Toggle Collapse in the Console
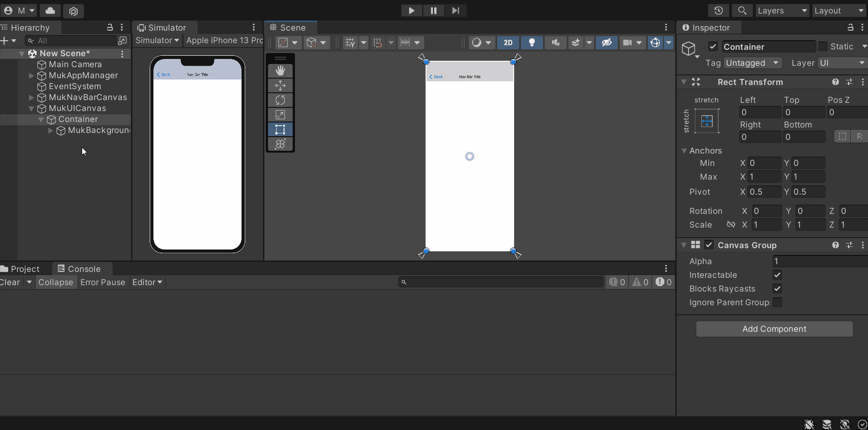The height and width of the screenshot is (430, 868). click(56, 282)
